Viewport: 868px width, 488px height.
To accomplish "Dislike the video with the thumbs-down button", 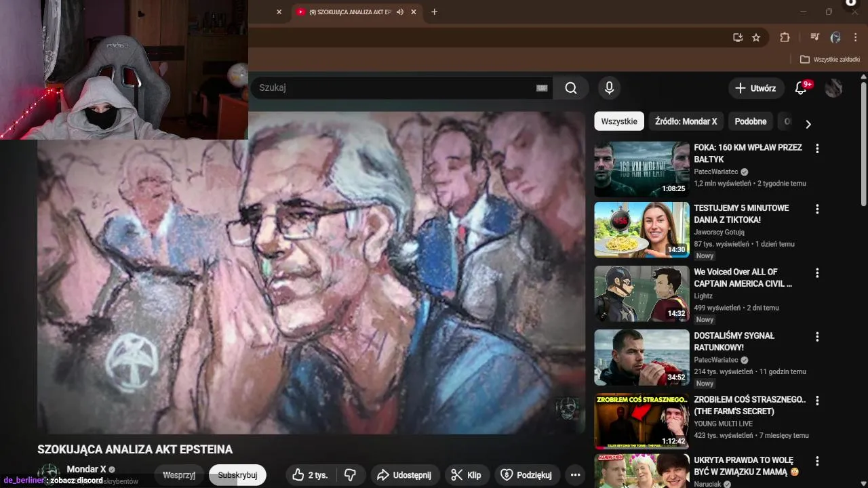I will pyautogui.click(x=351, y=475).
